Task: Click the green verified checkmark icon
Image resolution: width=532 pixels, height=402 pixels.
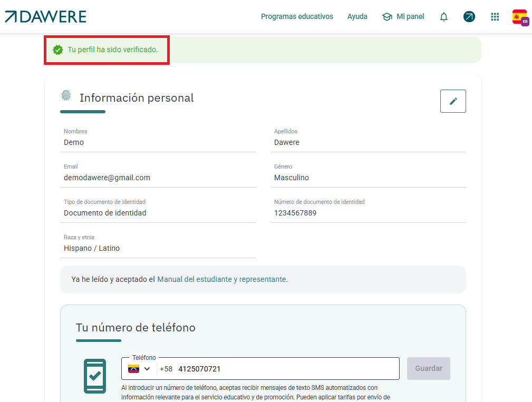Action: 58,50
